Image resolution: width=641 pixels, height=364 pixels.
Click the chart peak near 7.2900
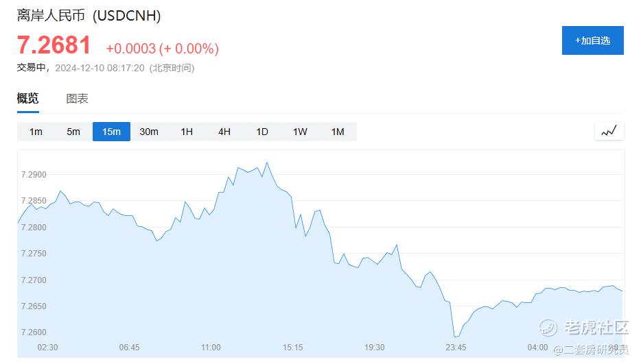[x=266, y=163]
